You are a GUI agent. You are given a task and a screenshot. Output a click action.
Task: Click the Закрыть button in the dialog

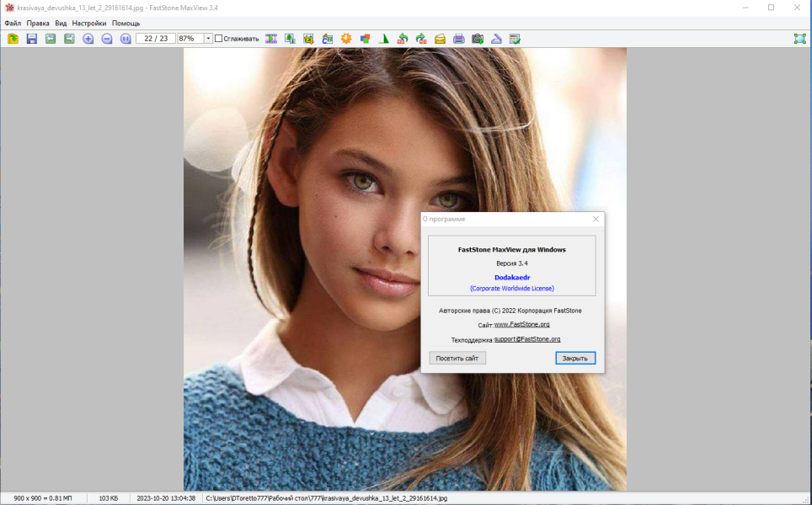tap(575, 358)
